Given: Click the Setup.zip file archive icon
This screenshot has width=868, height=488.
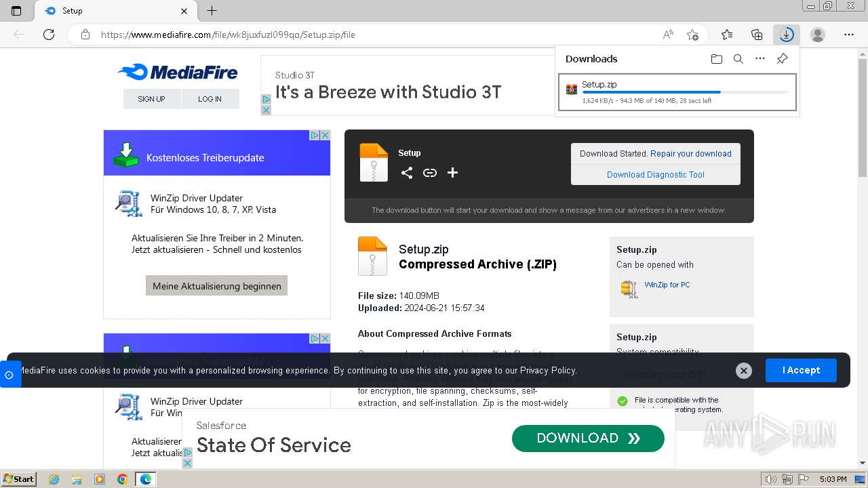Looking at the screenshot, I should (372, 256).
